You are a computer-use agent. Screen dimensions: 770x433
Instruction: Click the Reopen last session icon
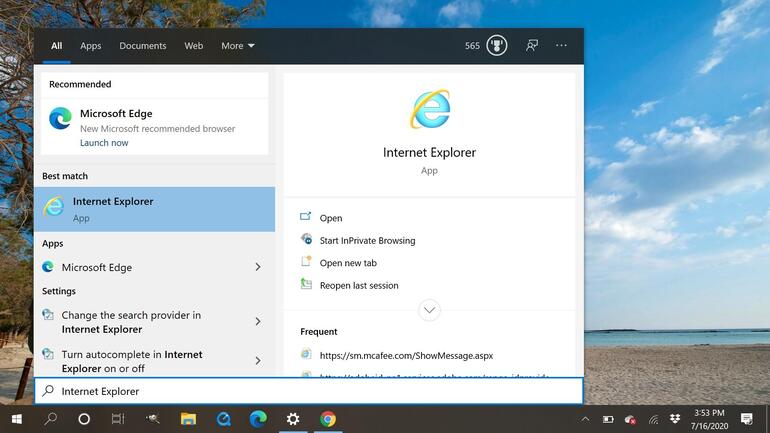point(306,284)
